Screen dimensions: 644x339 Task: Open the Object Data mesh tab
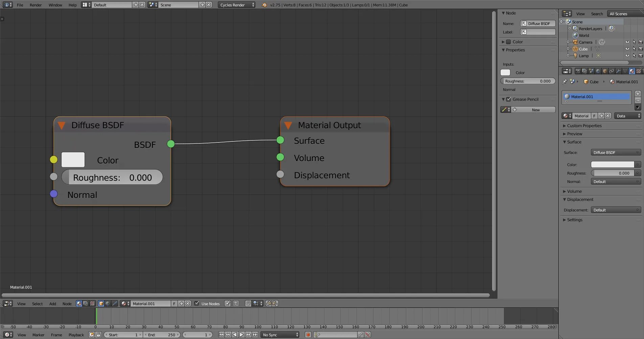coord(625,71)
